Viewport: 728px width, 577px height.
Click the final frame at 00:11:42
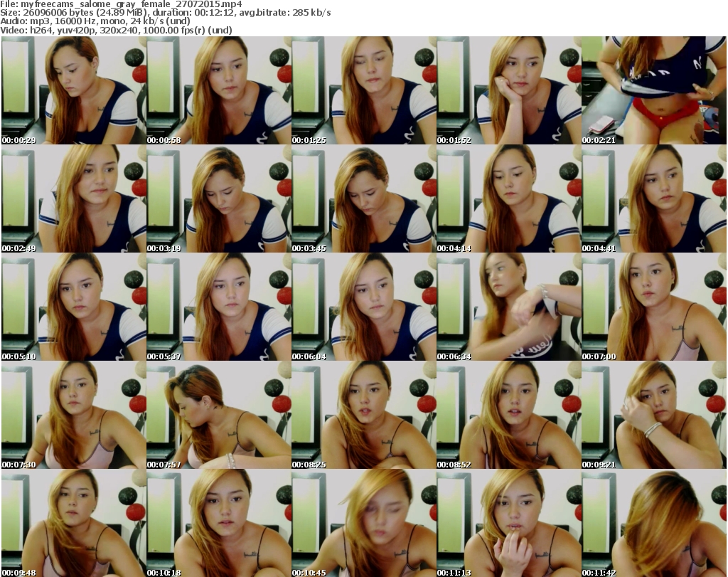point(654,523)
